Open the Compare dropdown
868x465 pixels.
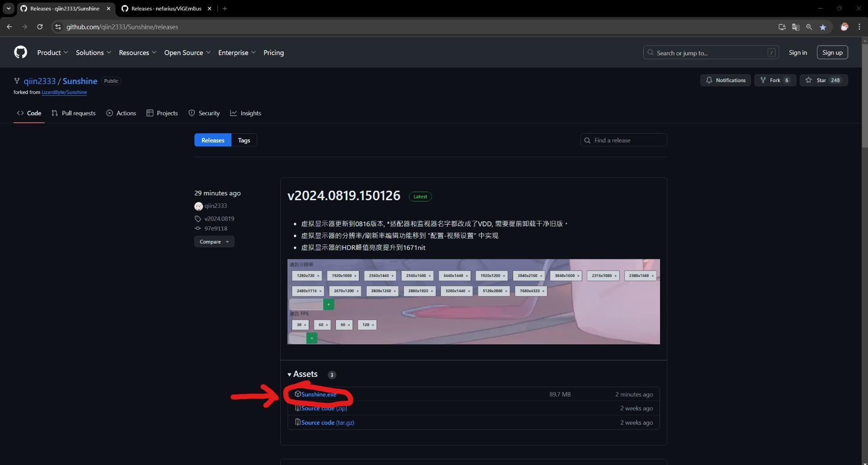point(214,241)
